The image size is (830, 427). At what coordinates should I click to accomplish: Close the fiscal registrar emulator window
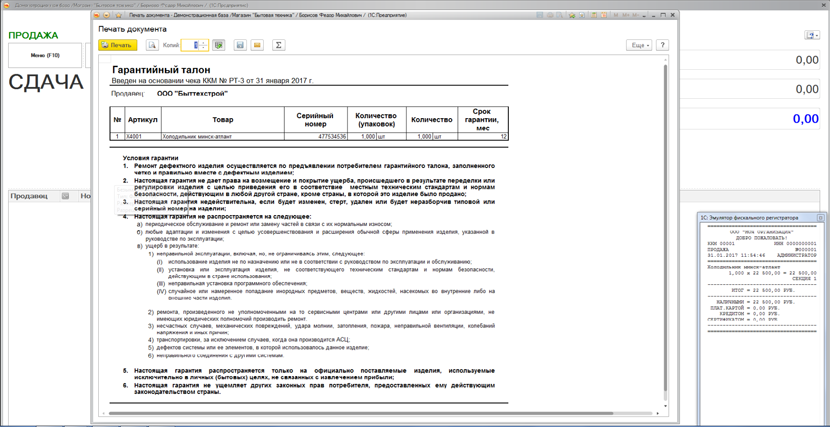[820, 217]
